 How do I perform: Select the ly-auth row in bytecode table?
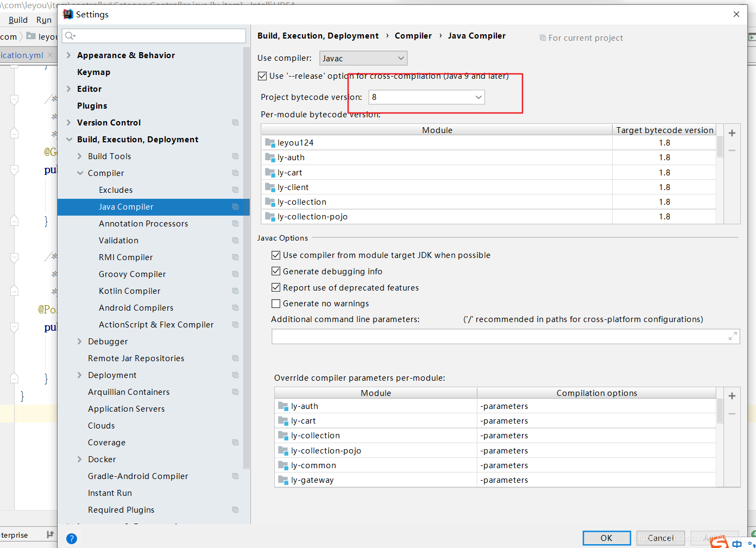[488, 158]
